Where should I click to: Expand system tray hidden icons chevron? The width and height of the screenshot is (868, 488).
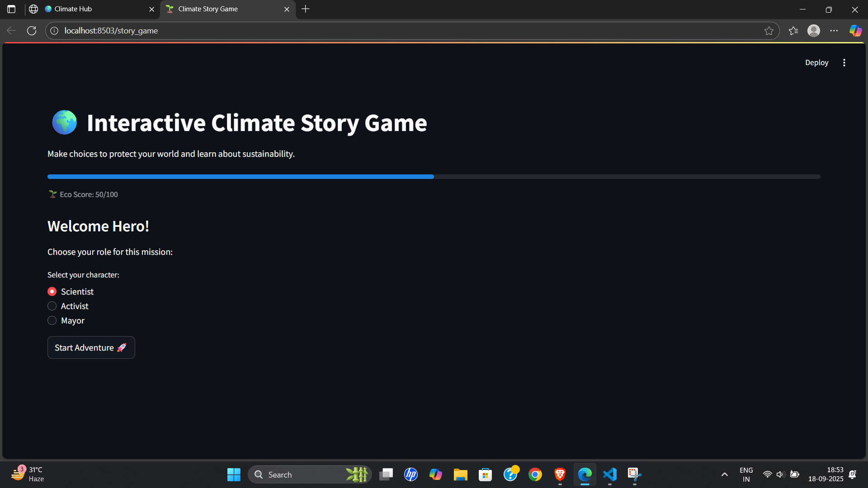pyautogui.click(x=724, y=474)
